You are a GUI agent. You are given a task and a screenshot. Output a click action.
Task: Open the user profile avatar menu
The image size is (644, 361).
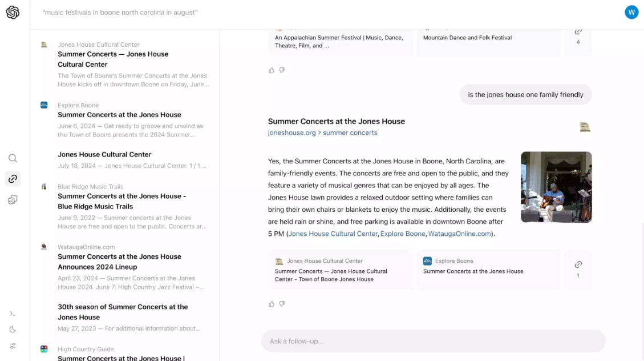click(631, 13)
